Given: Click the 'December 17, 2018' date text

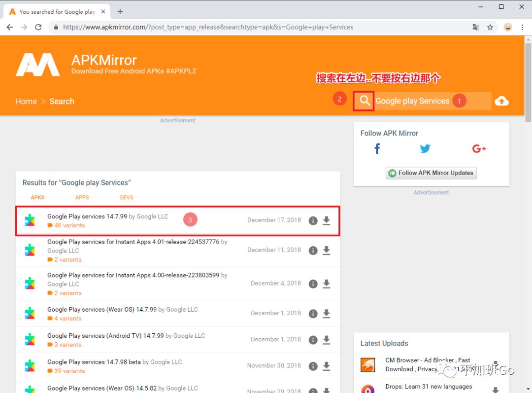Looking at the screenshot, I should pos(274,220).
